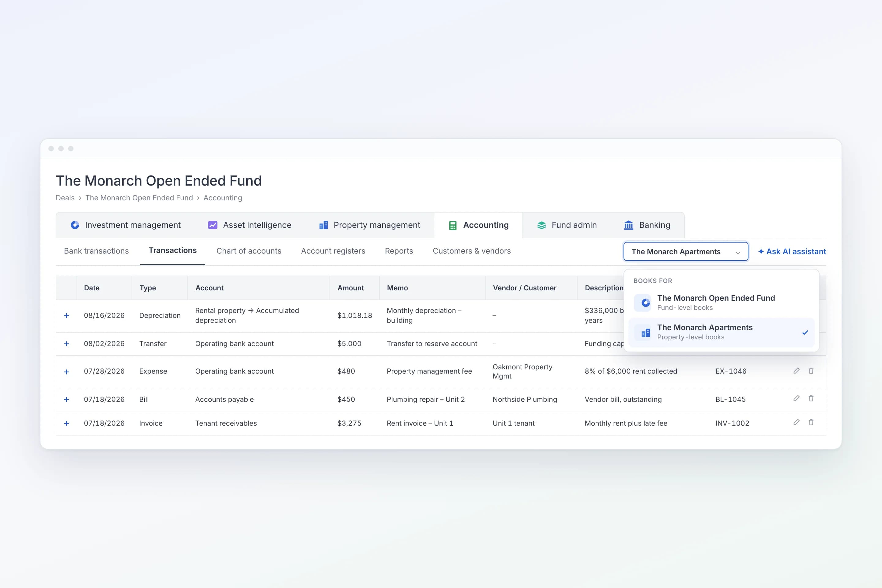Expand the 08/02/2026 Transfer row

click(x=66, y=344)
